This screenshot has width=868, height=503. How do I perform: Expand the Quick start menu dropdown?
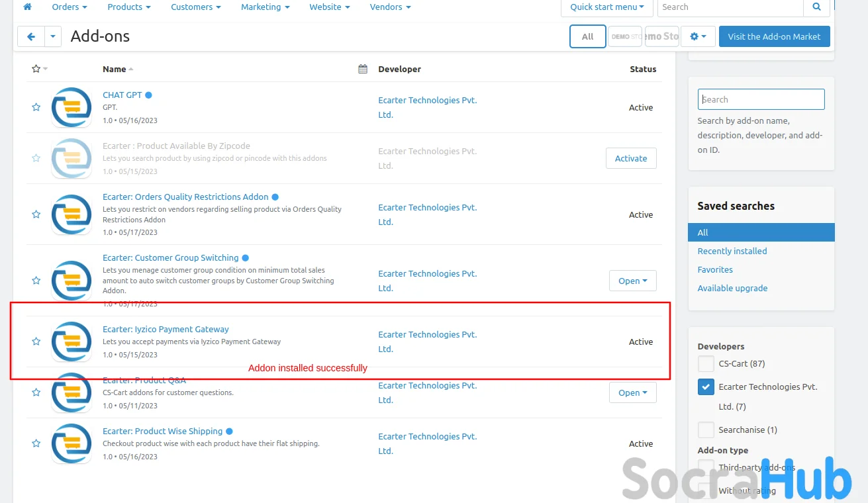pyautogui.click(x=606, y=7)
